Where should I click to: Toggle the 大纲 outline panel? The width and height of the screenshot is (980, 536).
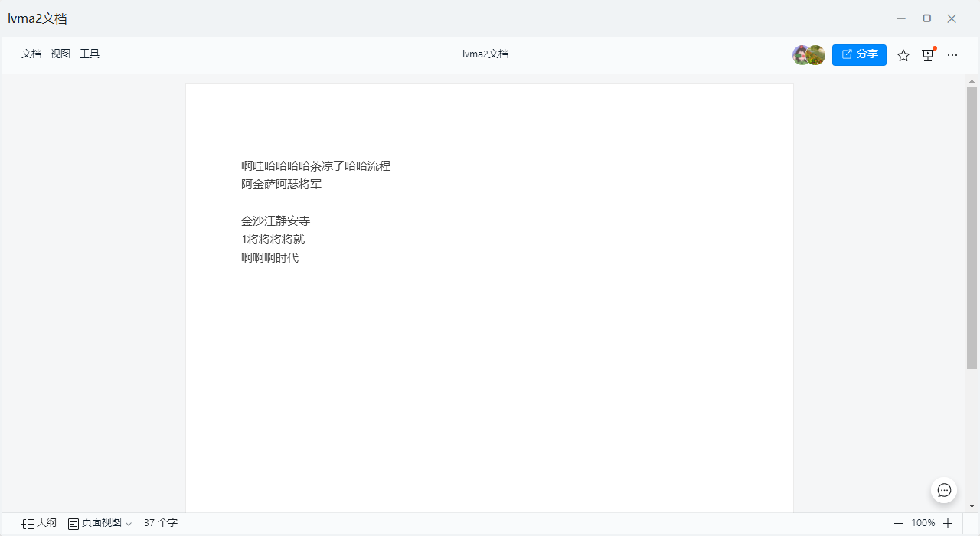[39, 523]
